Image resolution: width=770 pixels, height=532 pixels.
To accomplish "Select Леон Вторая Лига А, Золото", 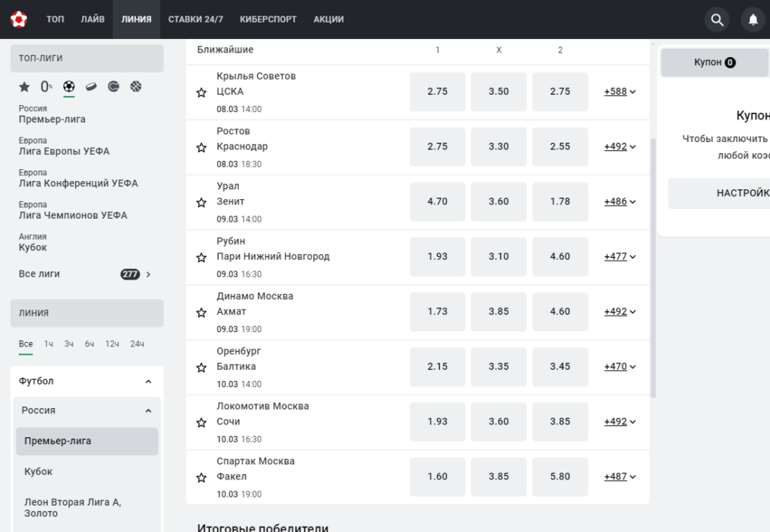I will [73, 507].
